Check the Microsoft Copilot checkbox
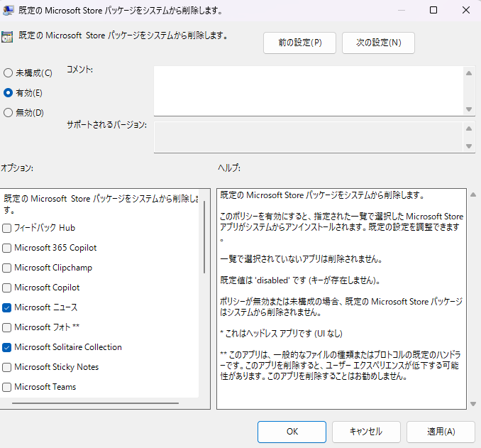 [x=7, y=288]
